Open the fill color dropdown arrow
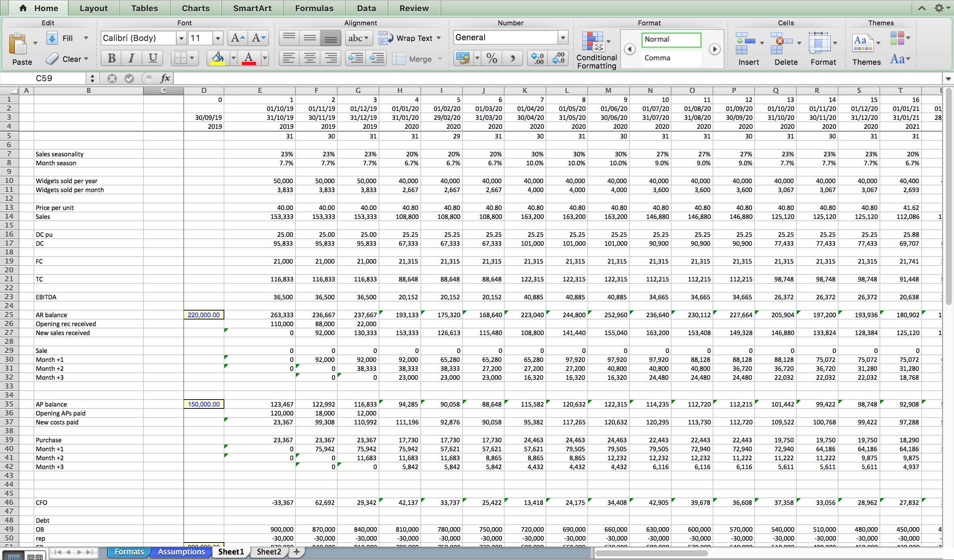This screenshot has height=560, width=954. coord(234,58)
